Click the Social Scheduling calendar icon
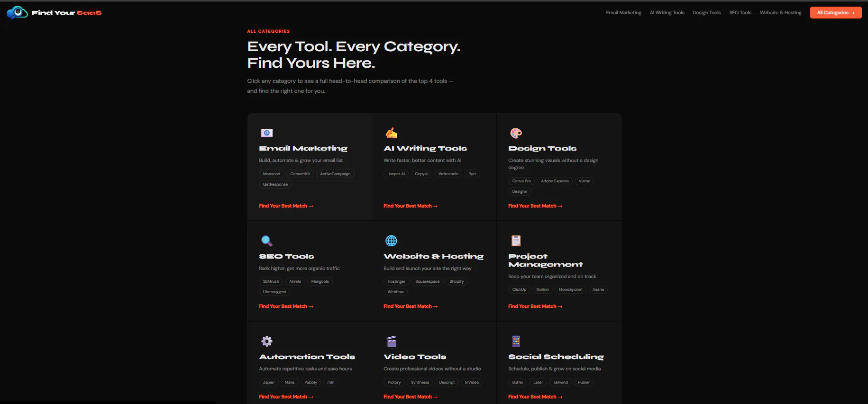Image resolution: width=868 pixels, height=404 pixels. pos(516,341)
